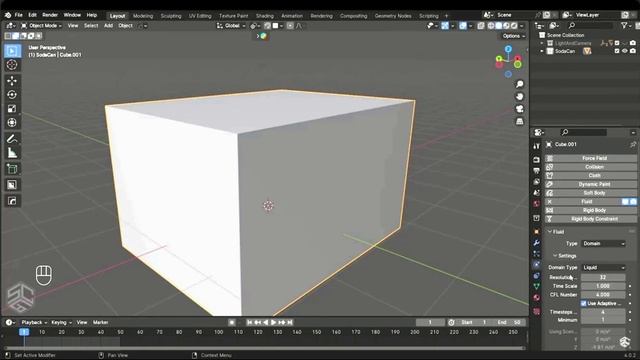Activate the 3D Cursor tool
The image size is (640, 360).
coord(12,65)
